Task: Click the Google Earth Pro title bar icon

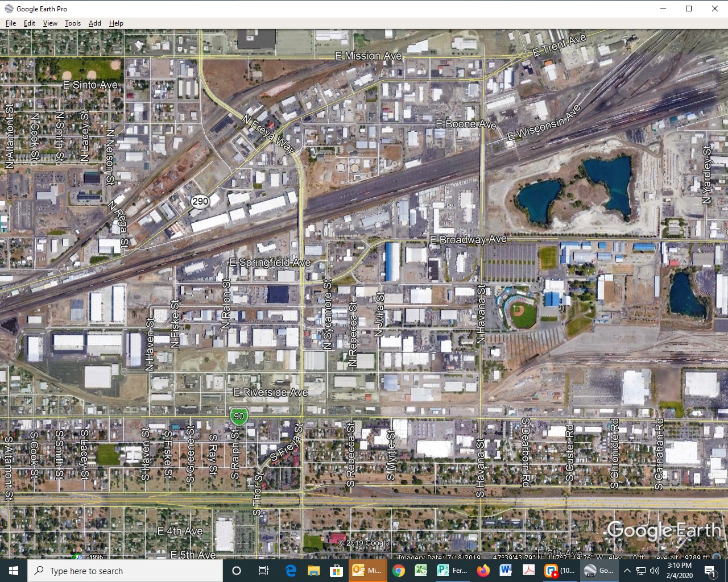Action: [x=9, y=9]
